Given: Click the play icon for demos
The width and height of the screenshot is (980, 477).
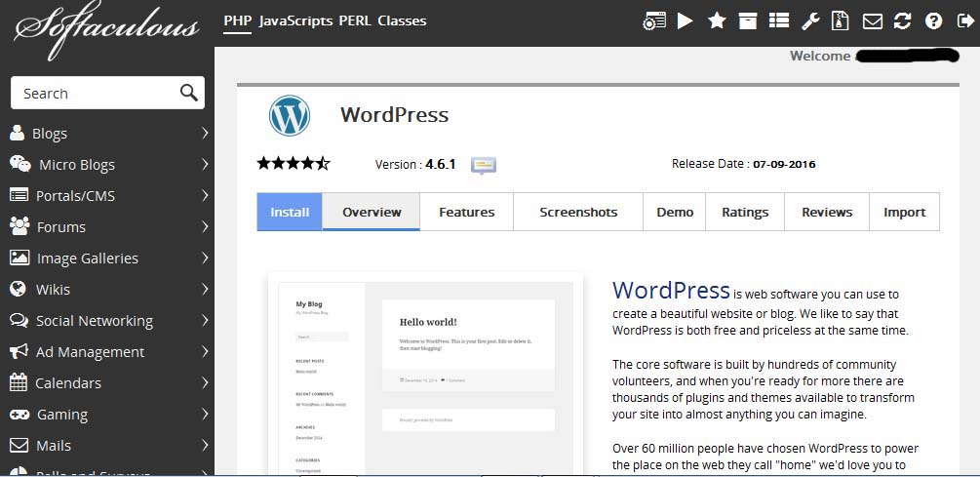Looking at the screenshot, I should pyautogui.click(x=686, y=20).
